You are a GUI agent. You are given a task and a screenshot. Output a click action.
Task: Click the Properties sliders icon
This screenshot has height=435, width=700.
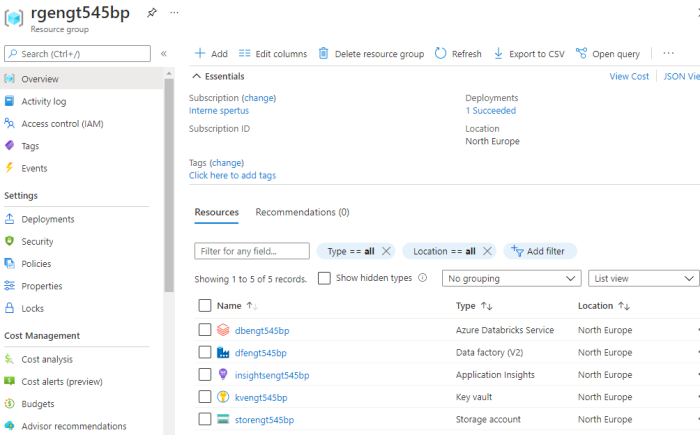click(x=9, y=286)
